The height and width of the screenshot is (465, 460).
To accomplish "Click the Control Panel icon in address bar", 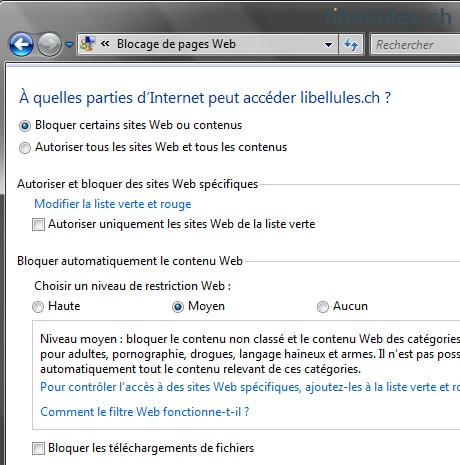I will pyautogui.click(x=87, y=44).
